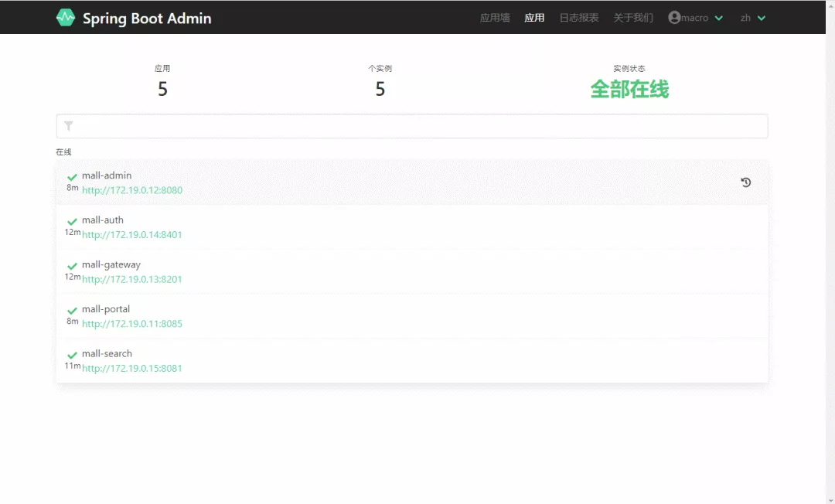The image size is (835, 504).
Task: Click the green check status of mall-search
Action: click(73, 356)
